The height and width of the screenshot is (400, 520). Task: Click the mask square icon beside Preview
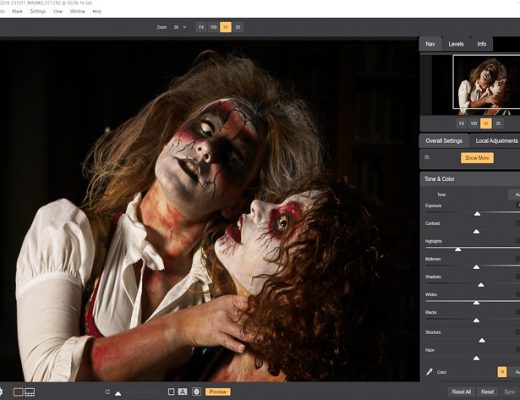tap(171, 392)
